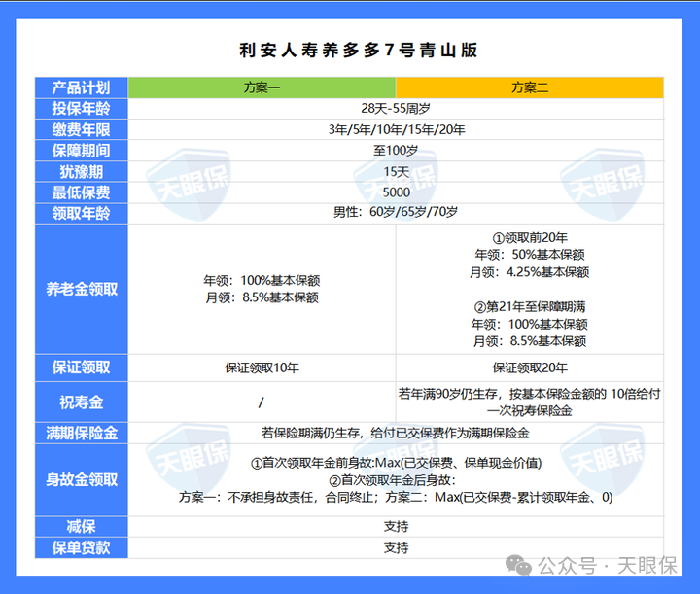Click the value 至100岁
This screenshot has height=594, width=700.
pyautogui.click(x=396, y=151)
